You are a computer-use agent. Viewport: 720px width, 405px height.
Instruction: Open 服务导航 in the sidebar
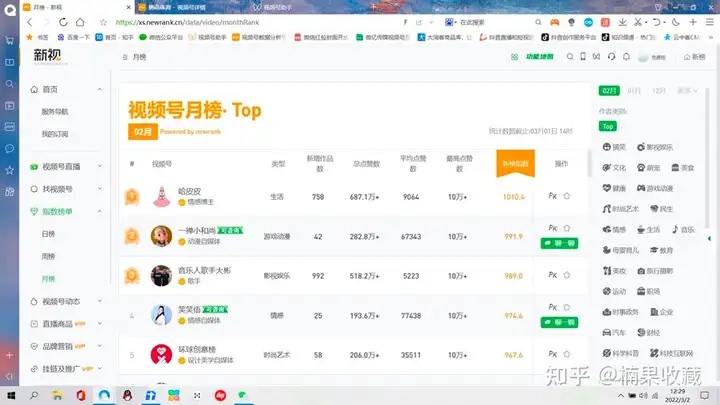click(55, 112)
